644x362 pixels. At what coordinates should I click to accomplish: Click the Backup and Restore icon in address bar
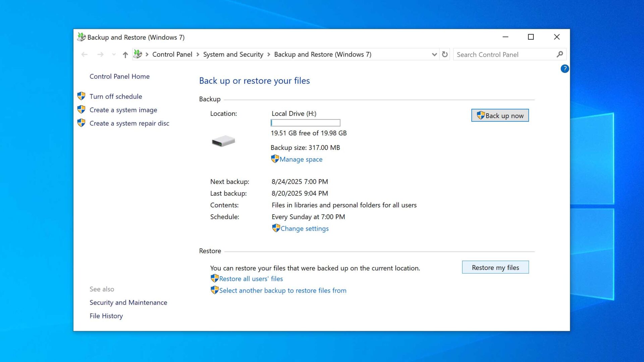(x=137, y=54)
